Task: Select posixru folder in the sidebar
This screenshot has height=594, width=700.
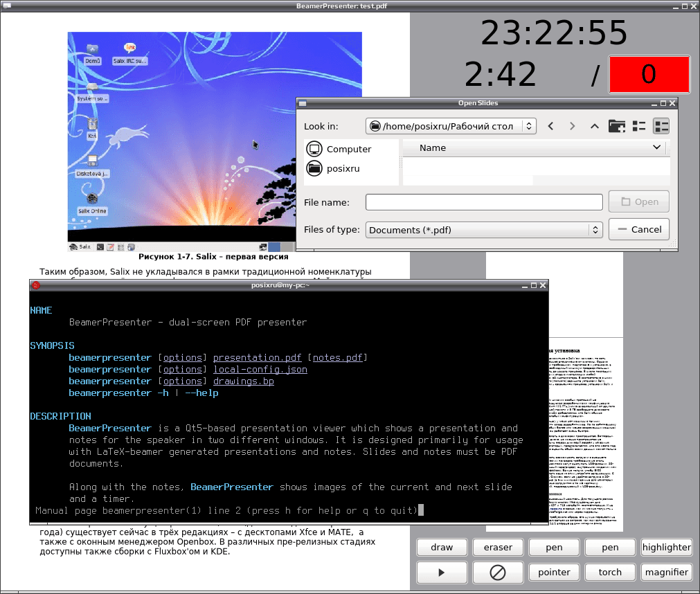Action: [x=334, y=168]
